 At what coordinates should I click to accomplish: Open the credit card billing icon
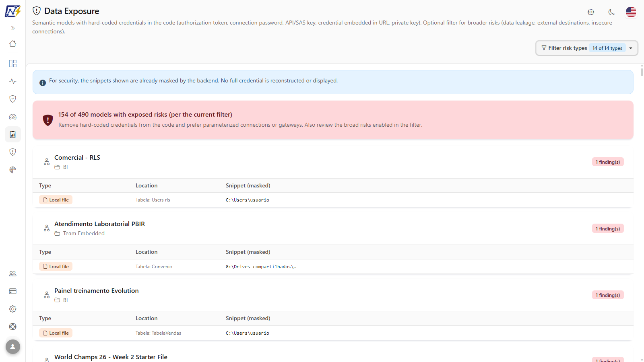13,291
